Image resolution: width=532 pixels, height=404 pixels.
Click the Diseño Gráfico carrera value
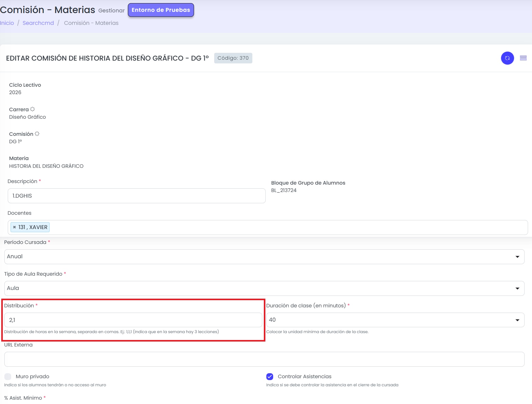click(x=27, y=117)
